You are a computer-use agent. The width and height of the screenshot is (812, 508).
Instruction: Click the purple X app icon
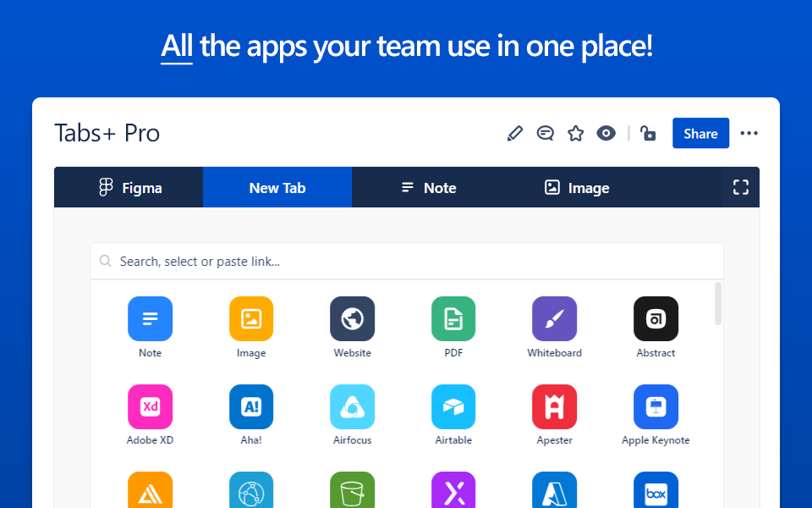[453, 490]
